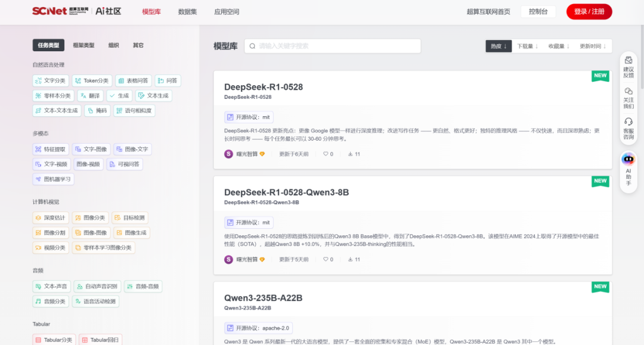
Task: Filter by Tabular回归 tag
Action: [101, 340]
